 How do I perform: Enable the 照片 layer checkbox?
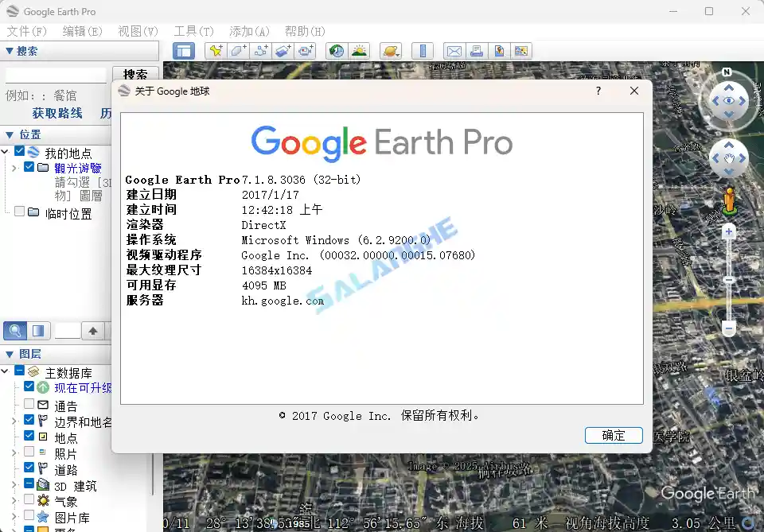[28, 452]
